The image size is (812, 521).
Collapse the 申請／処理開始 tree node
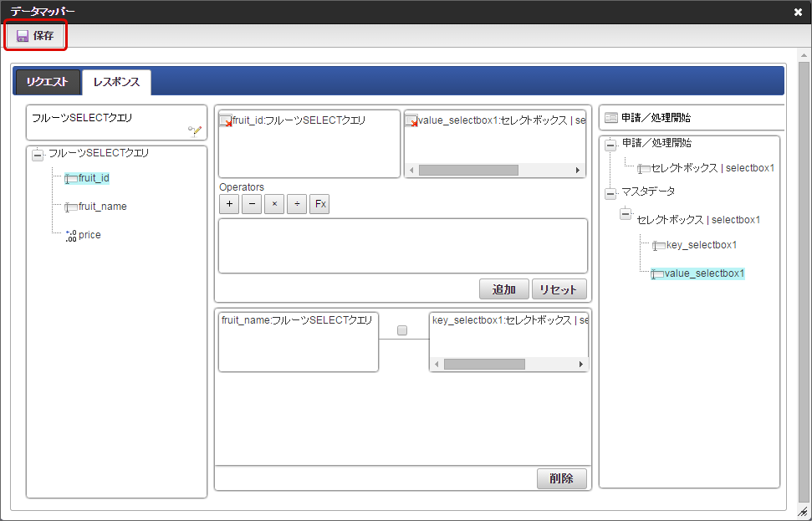610,145
